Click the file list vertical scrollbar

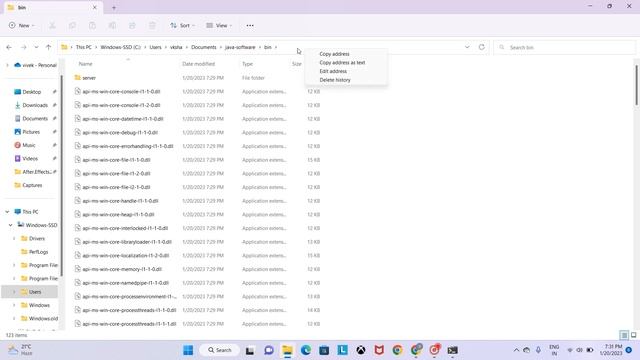[636, 85]
